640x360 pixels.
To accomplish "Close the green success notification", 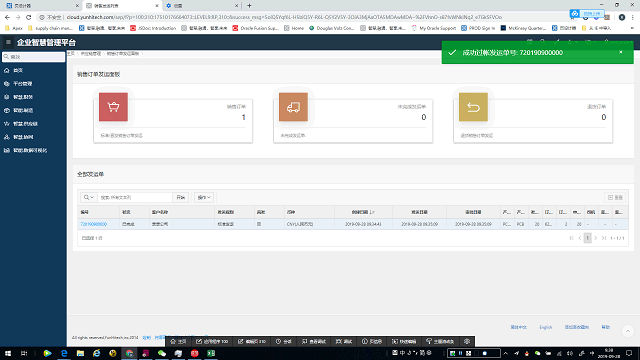I will click(x=620, y=52).
